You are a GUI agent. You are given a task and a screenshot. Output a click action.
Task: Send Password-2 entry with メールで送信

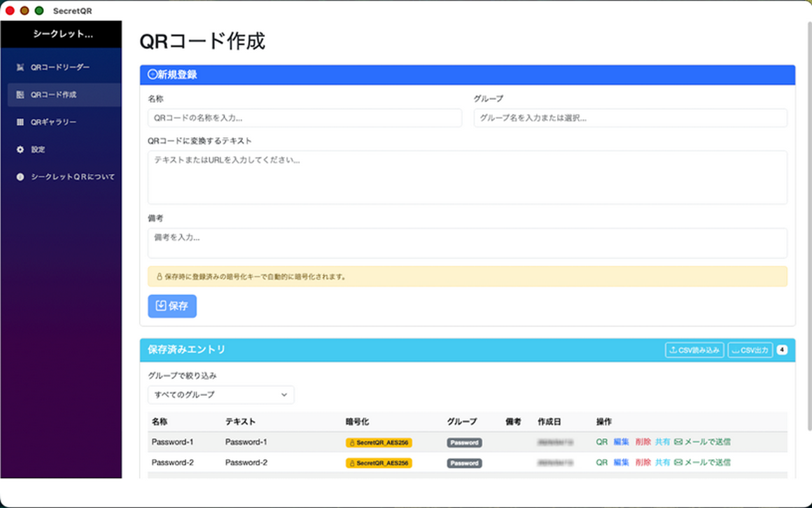point(702,462)
